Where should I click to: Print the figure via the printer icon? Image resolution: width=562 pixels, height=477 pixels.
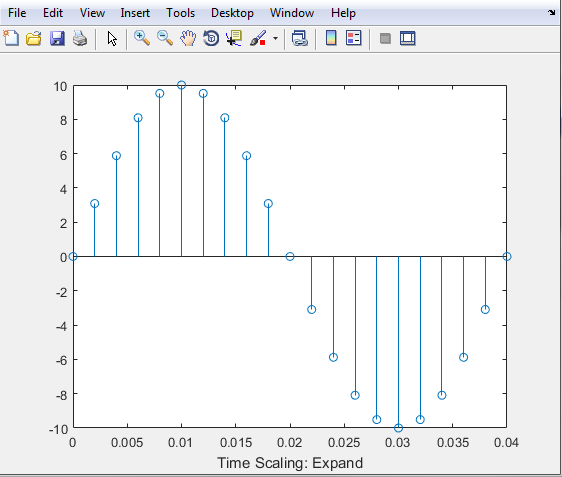click(x=80, y=38)
